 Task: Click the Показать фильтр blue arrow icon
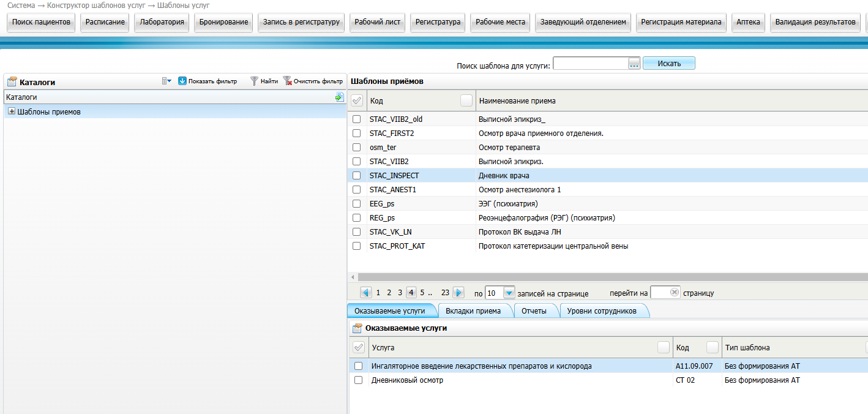pos(182,81)
